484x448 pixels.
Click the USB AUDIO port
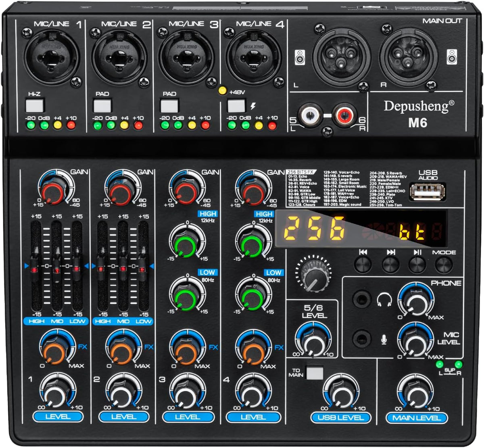pyautogui.click(x=428, y=192)
